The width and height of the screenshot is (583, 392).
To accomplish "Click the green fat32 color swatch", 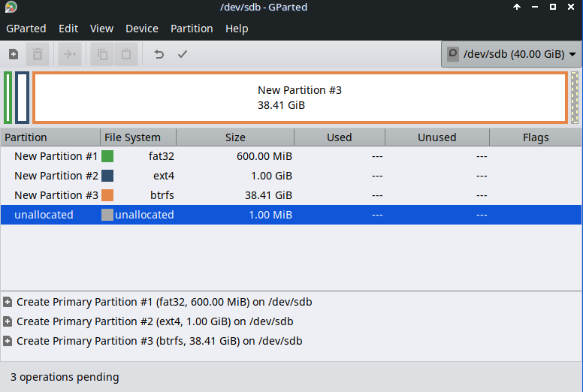I will coord(107,156).
